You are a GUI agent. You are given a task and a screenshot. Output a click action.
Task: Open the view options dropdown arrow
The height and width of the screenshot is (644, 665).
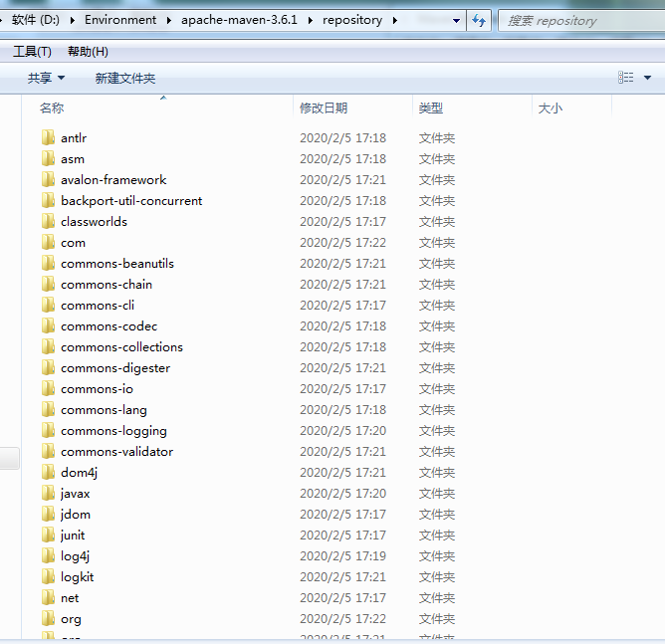click(647, 78)
